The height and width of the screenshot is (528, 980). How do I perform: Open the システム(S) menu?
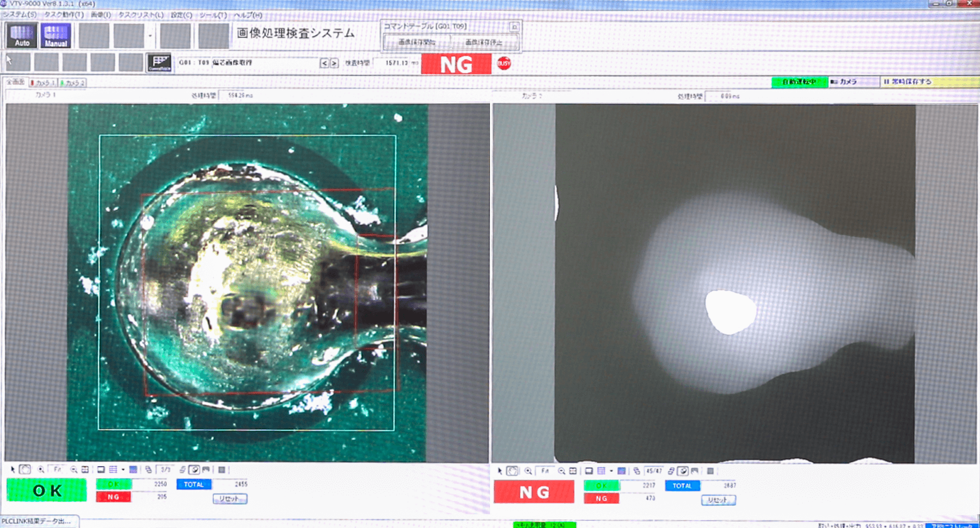(21, 15)
